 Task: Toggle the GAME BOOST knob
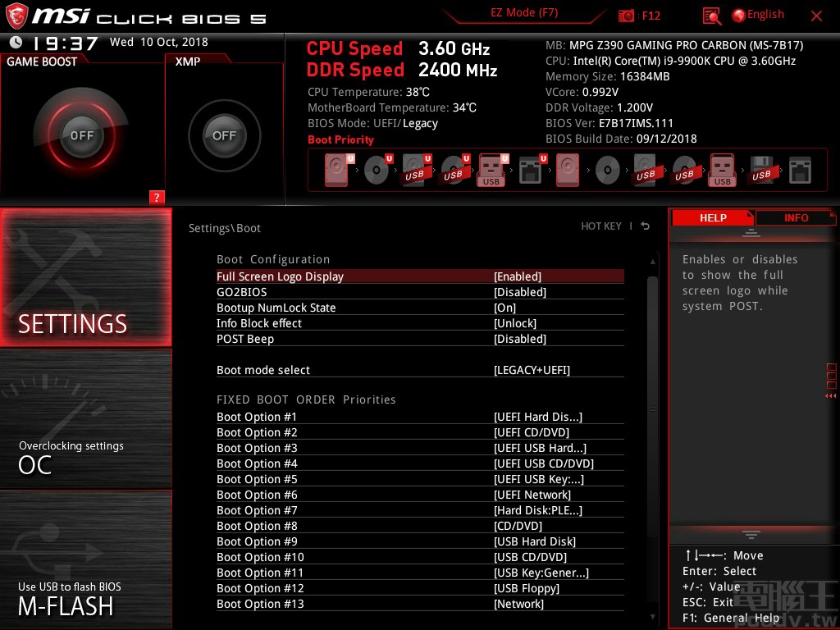[81, 135]
